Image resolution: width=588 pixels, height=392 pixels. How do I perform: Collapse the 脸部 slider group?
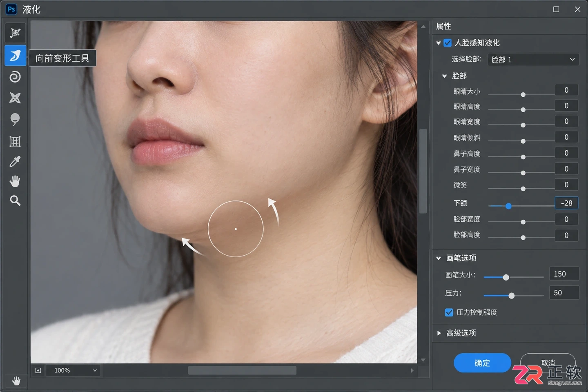445,76
